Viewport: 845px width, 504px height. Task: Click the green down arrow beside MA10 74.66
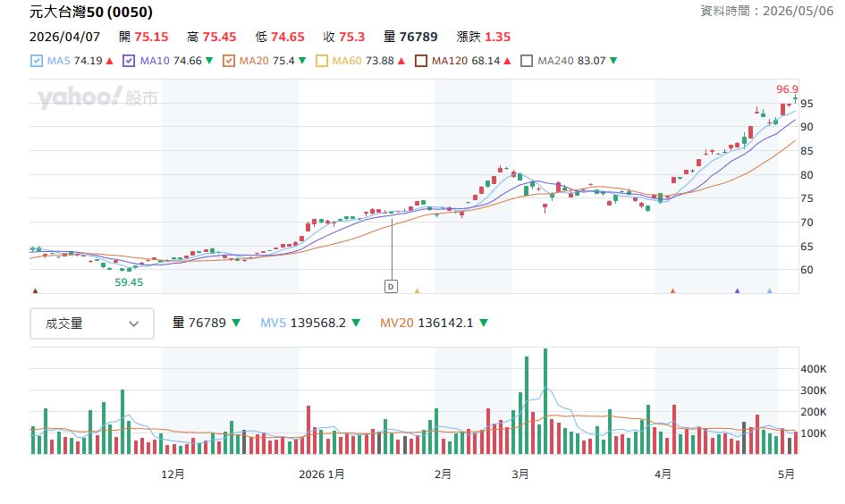[x=209, y=61]
